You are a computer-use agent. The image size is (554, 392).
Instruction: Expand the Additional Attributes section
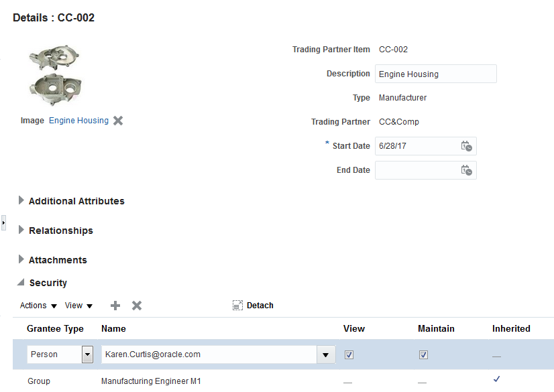tap(21, 200)
